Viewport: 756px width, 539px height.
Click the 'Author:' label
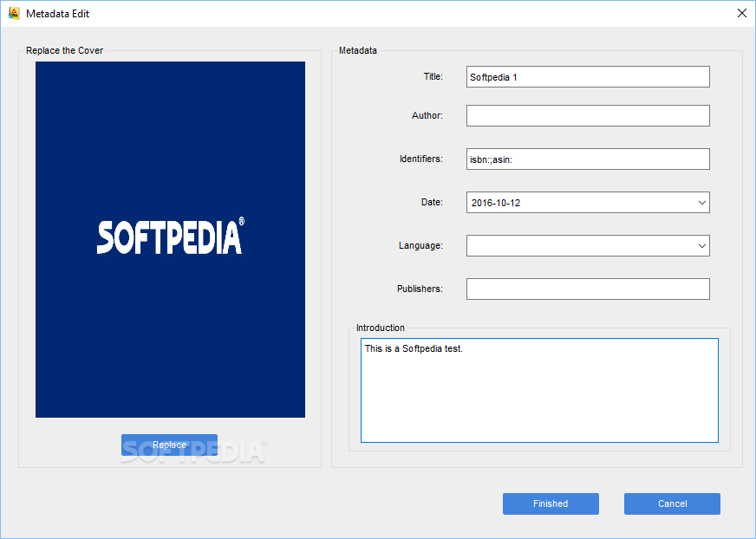click(427, 116)
